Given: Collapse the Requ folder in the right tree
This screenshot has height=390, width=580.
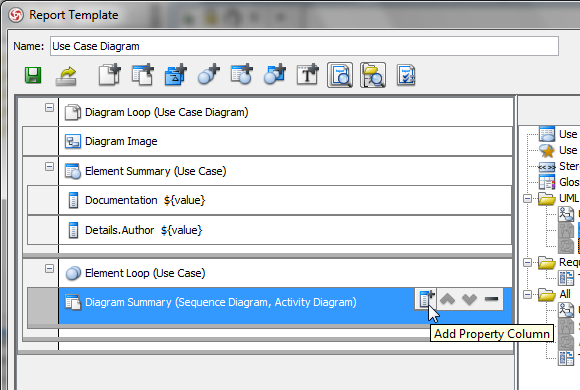Looking at the screenshot, I should click(527, 263).
